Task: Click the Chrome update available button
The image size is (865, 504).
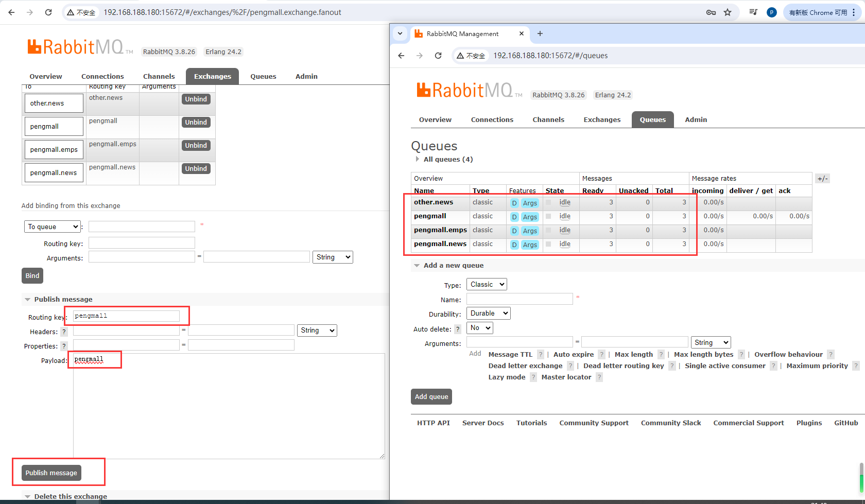Action: point(818,12)
